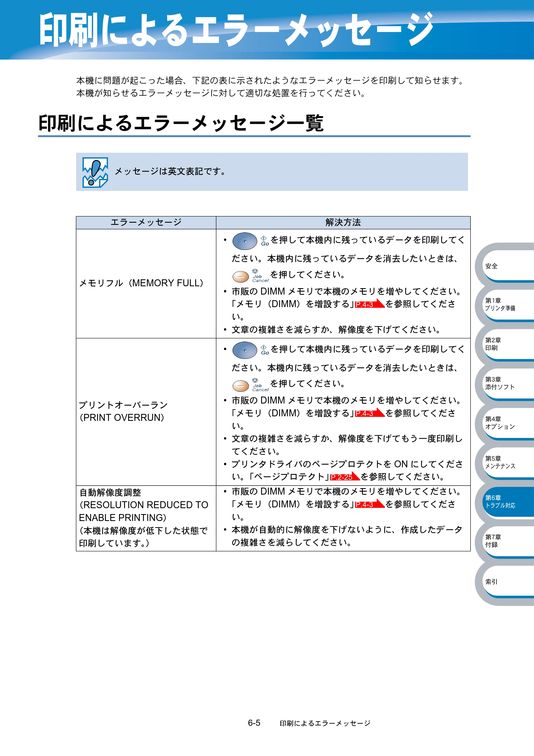Viewport: 534px width, 756px height.
Task: Select the プリントオーバーラン (PRINT OVERRUN) cell
Action: point(146,412)
